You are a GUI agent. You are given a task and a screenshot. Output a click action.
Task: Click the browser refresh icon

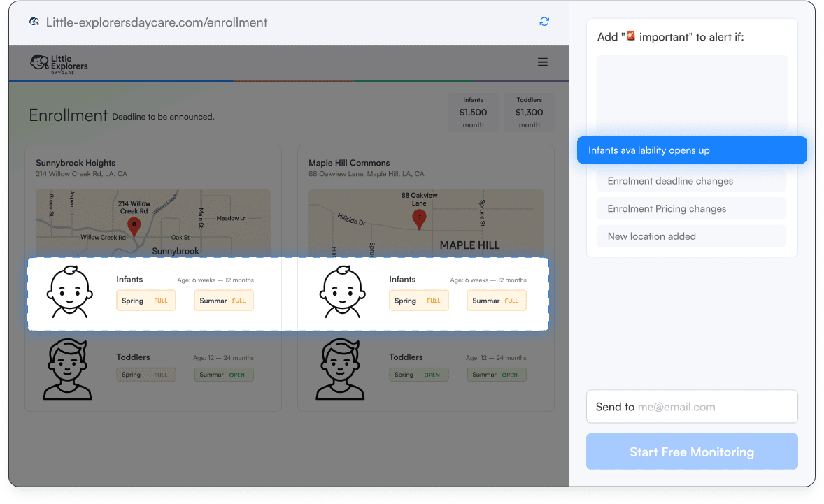(544, 22)
